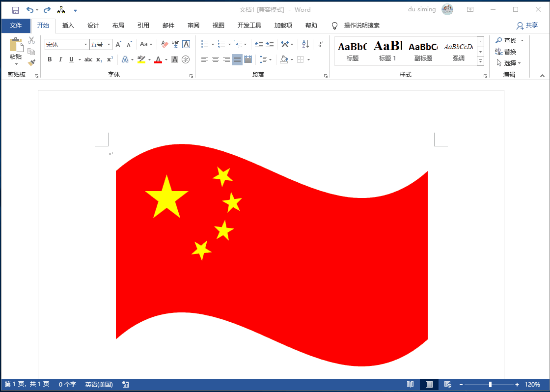
Task: Collapse the ribbon with the chevron
Action: (542, 75)
